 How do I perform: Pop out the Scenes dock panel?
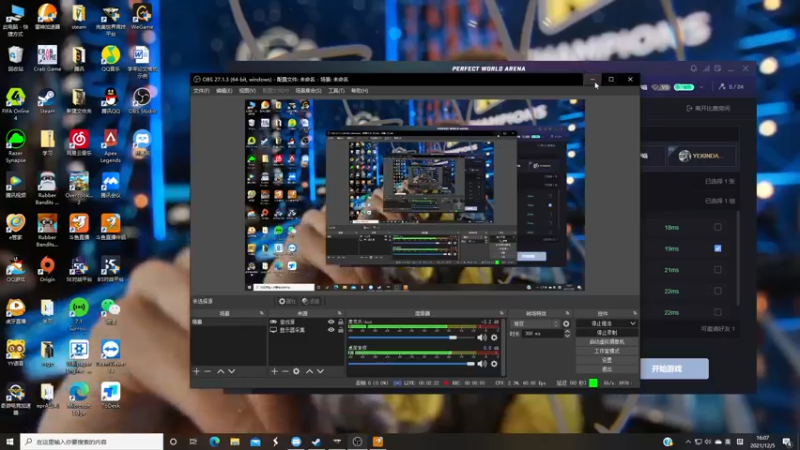click(262, 313)
